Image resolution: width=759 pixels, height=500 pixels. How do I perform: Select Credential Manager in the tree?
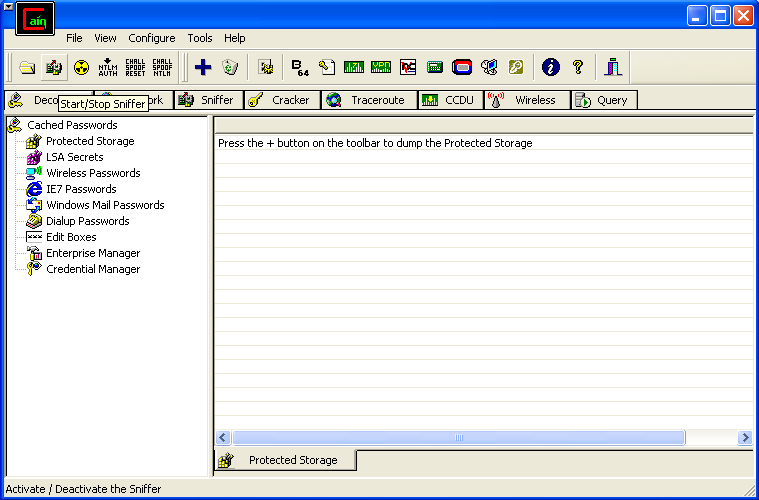click(x=93, y=269)
